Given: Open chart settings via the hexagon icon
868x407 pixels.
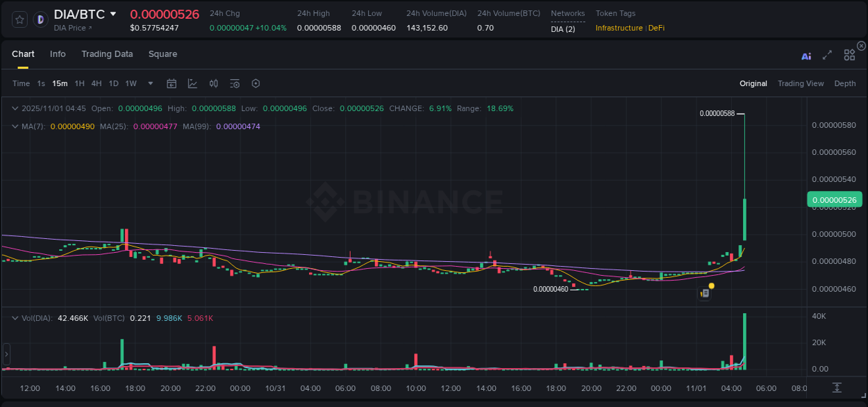Looking at the screenshot, I should click(256, 83).
